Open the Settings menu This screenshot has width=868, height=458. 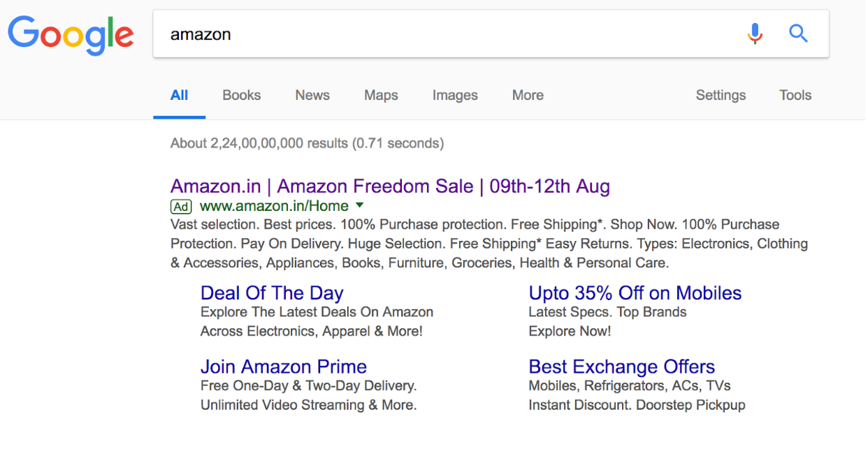[x=721, y=95]
